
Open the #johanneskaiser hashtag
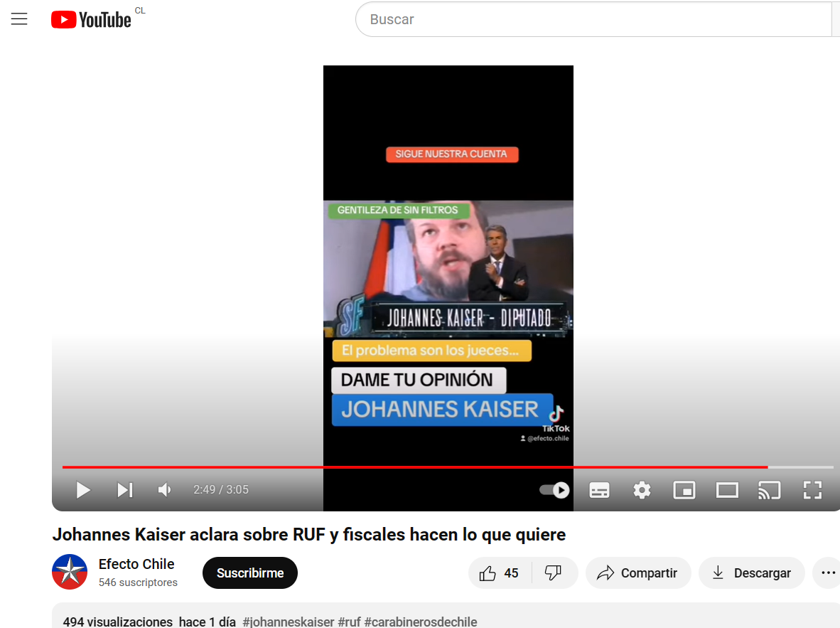click(x=289, y=622)
